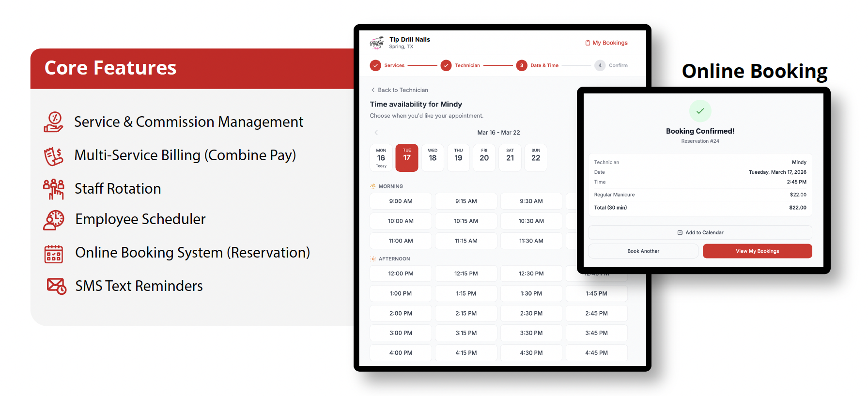Choose the 1:45 PM time slot
The image size is (868, 396).
(596, 293)
